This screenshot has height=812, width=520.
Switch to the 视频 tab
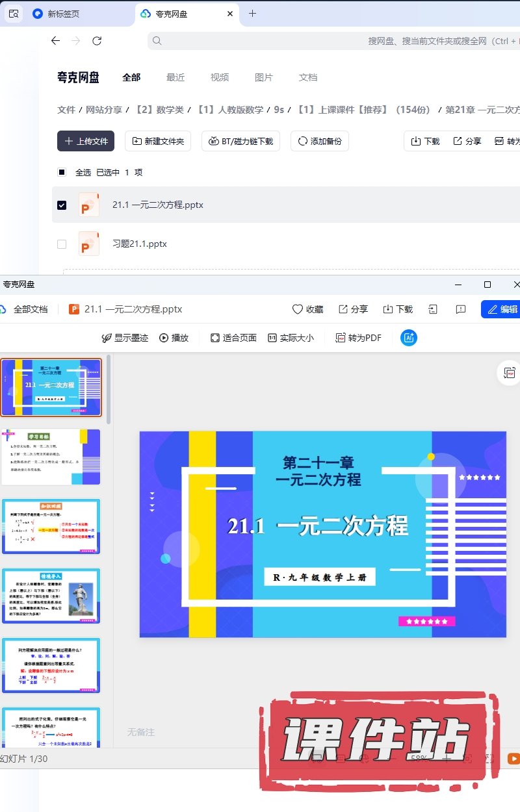click(220, 77)
